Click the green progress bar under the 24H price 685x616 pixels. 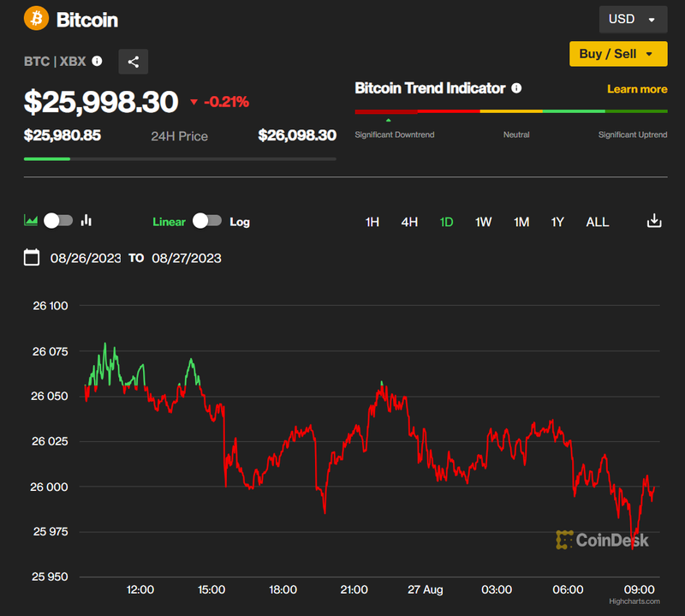tap(47, 158)
